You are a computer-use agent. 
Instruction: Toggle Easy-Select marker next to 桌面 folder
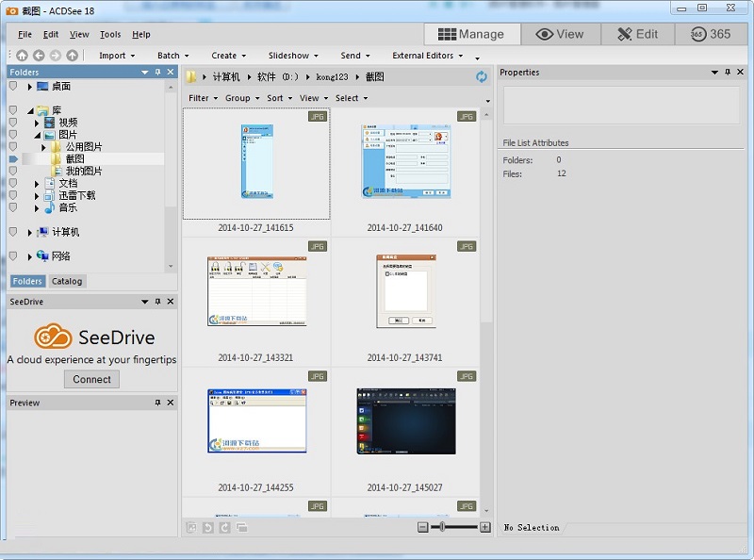click(13, 87)
